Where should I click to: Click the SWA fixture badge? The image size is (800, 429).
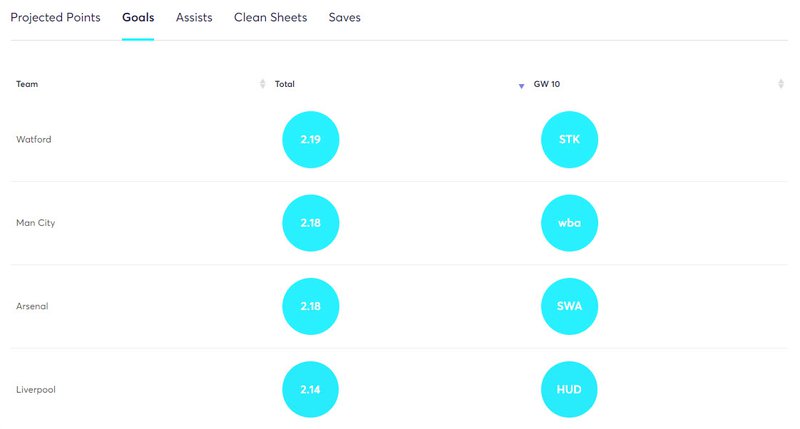tap(569, 306)
